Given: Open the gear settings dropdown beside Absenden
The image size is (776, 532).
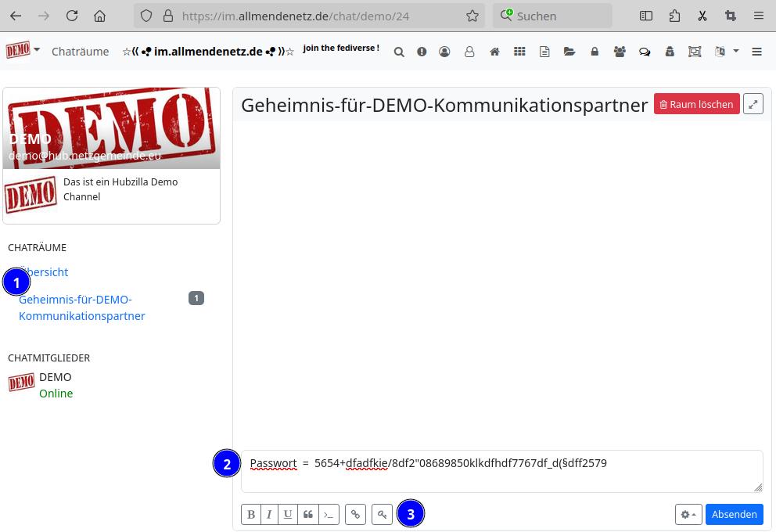Looking at the screenshot, I should click(x=688, y=514).
